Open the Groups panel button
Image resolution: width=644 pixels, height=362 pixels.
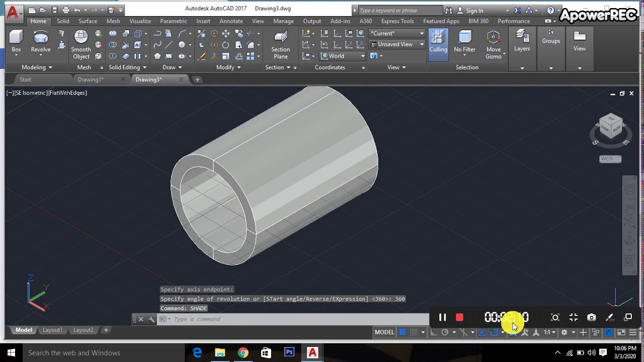[551, 38]
